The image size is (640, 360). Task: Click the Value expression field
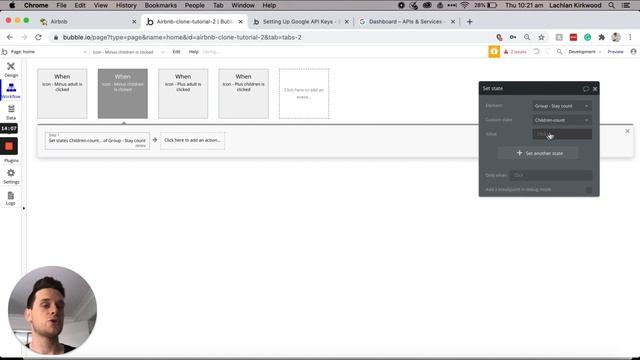click(562, 134)
